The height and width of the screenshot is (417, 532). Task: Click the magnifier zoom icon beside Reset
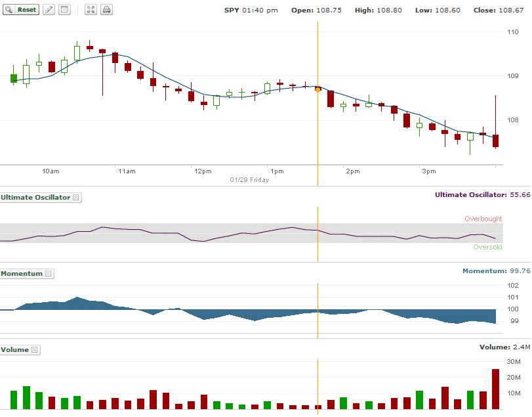9,9
